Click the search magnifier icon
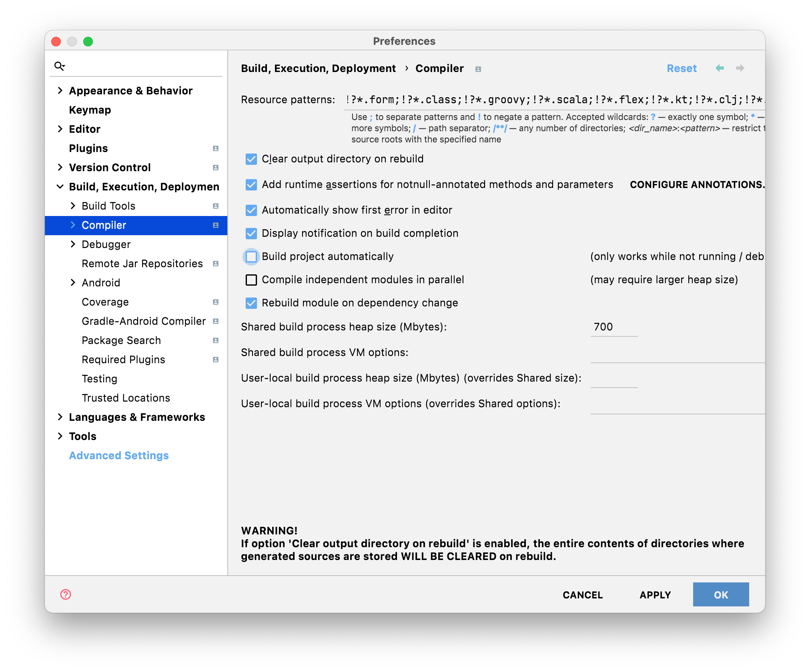This screenshot has width=810, height=672. coord(60,66)
